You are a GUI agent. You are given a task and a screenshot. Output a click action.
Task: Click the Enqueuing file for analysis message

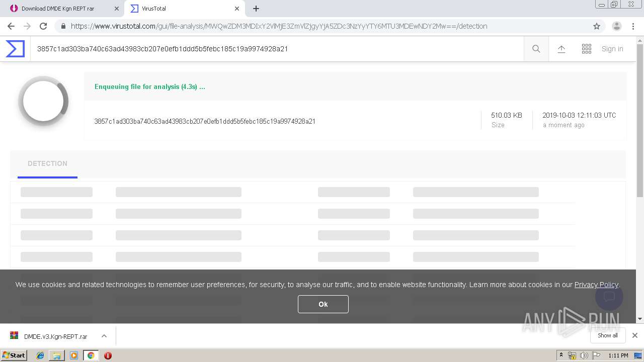tap(150, 86)
